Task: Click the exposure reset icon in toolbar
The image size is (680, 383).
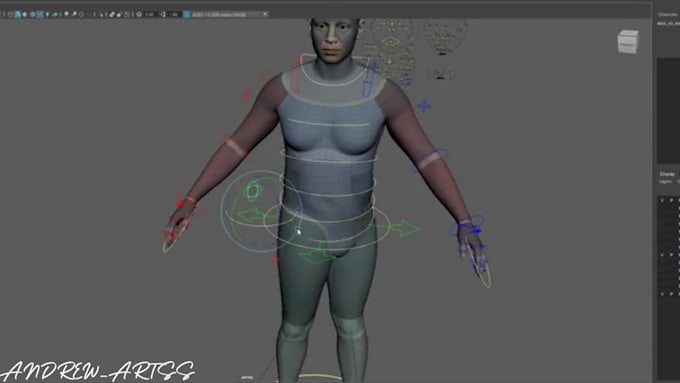Action: click(139, 14)
